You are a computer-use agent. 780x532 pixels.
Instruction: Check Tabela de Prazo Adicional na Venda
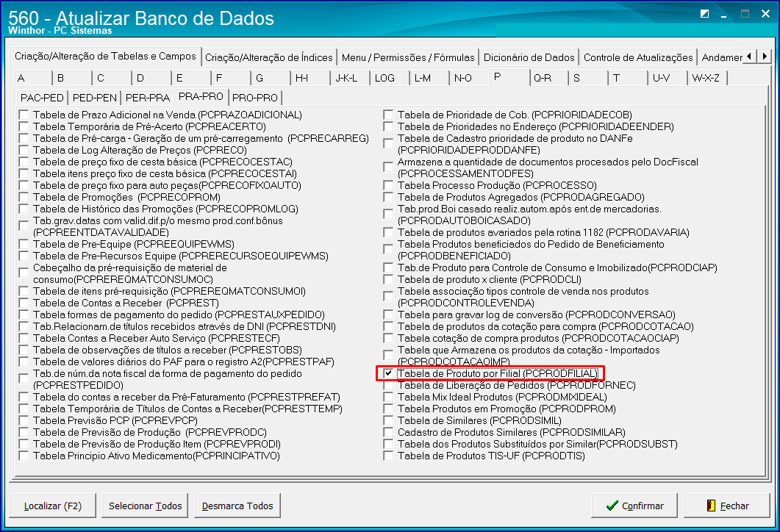24,115
